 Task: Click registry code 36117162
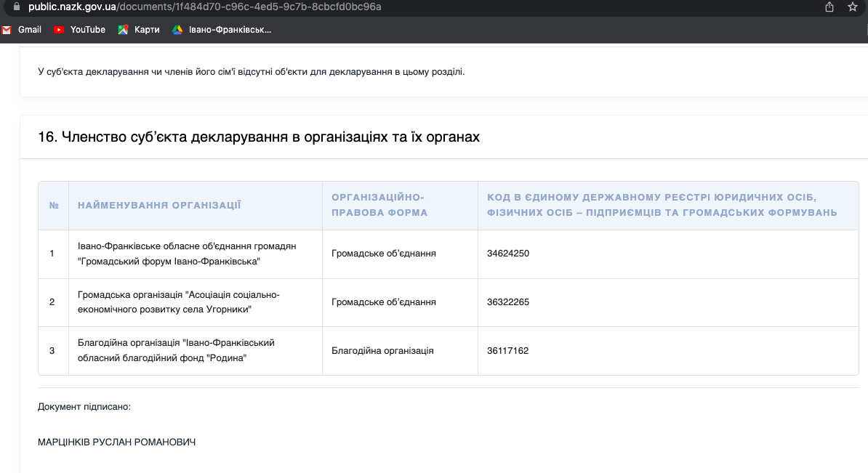[x=507, y=351]
